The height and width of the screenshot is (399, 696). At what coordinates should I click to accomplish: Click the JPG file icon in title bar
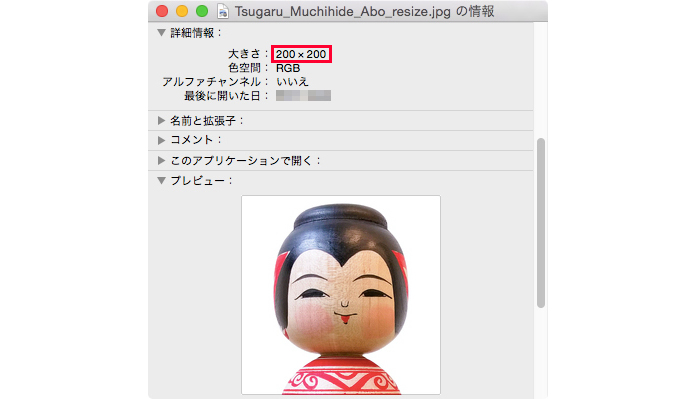223,12
